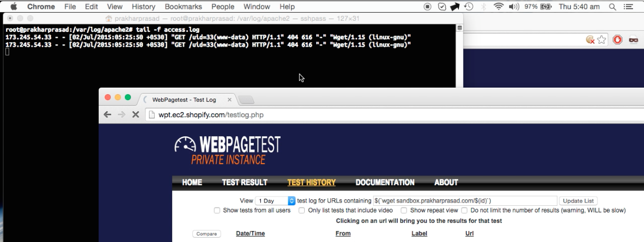Open the masked incognito-style extension icon
This screenshot has height=242, width=644.
pyautogui.click(x=634, y=39)
